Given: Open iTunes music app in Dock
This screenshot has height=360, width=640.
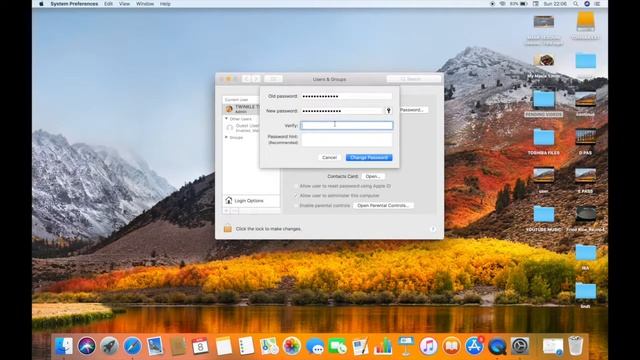Looking at the screenshot, I should click(x=428, y=347).
